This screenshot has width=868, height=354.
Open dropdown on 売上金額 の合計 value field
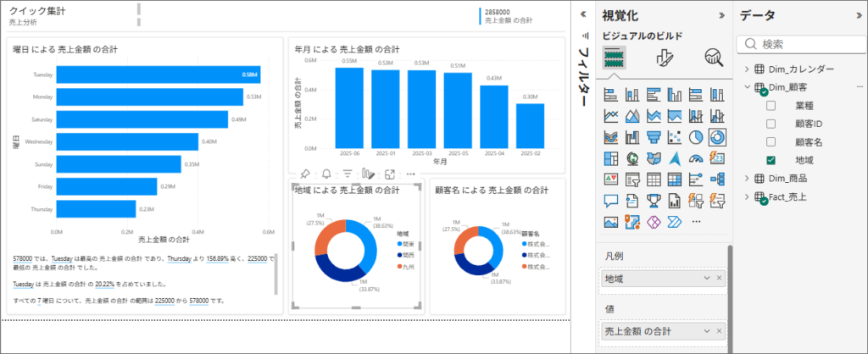[x=707, y=329]
